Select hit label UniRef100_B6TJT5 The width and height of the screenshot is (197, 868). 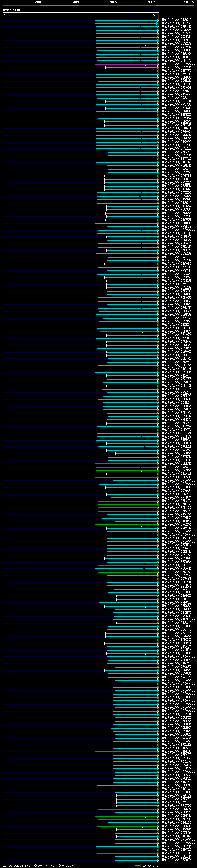[x=177, y=389]
